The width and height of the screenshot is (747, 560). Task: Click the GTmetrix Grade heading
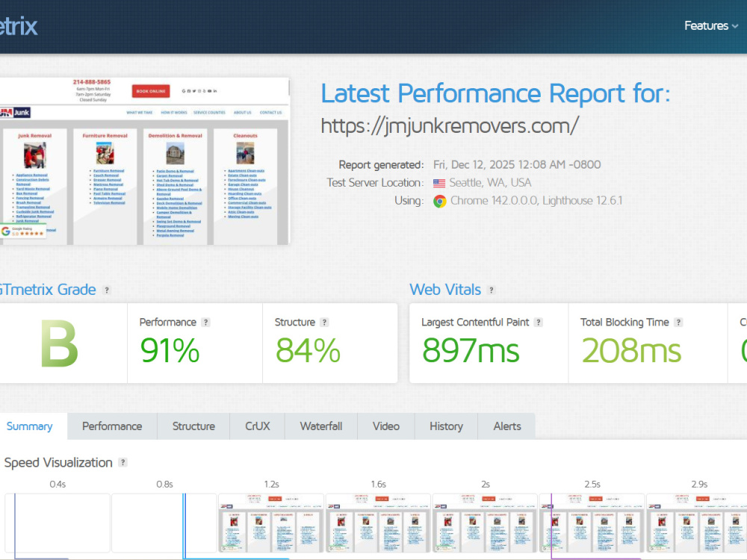click(48, 290)
